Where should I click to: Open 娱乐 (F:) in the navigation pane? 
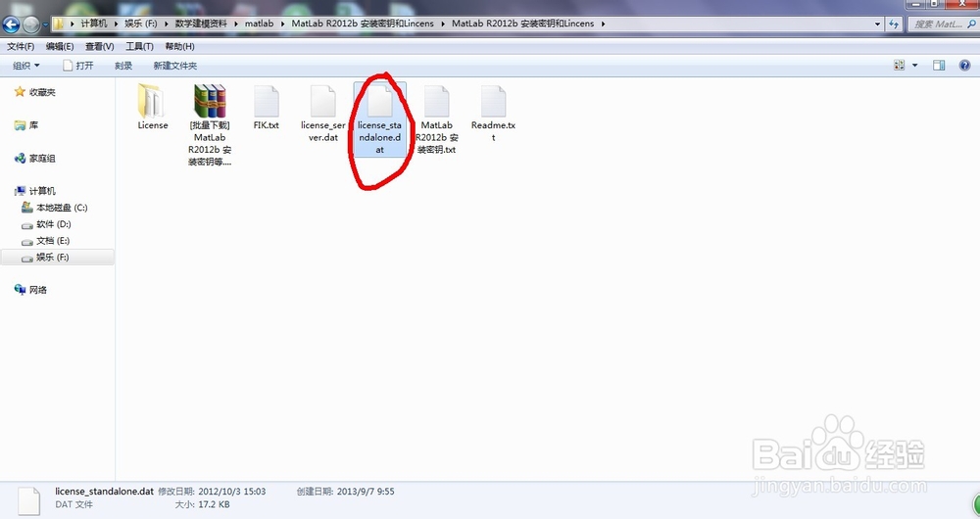tap(52, 258)
